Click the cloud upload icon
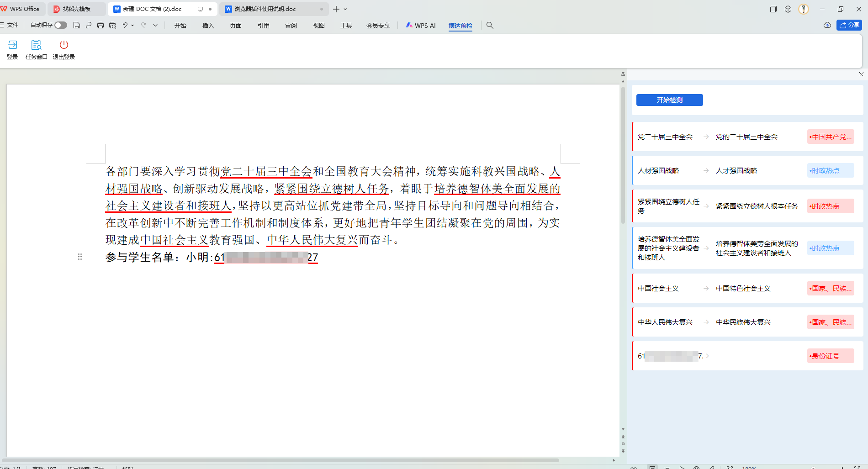The image size is (868, 469). click(827, 26)
